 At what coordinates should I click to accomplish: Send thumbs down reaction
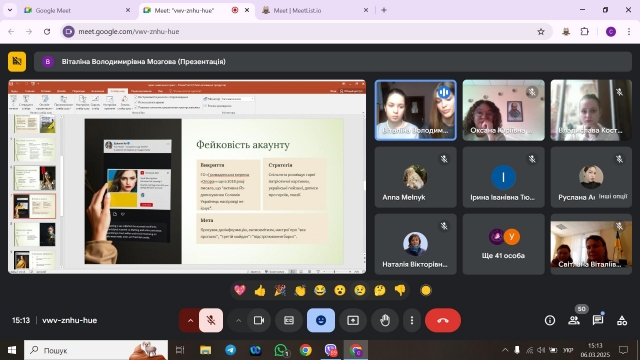coord(400,290)
